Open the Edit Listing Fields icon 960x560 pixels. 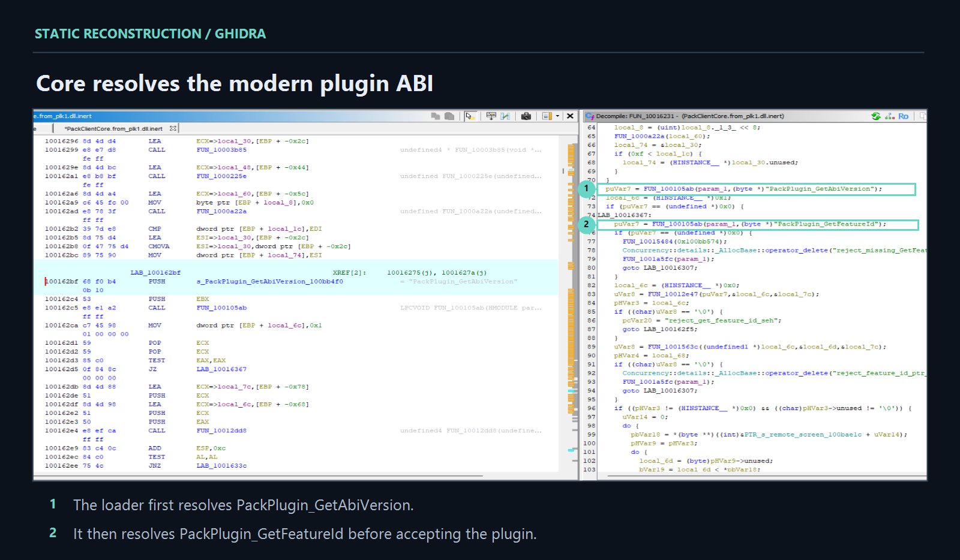tap(491, 116)
